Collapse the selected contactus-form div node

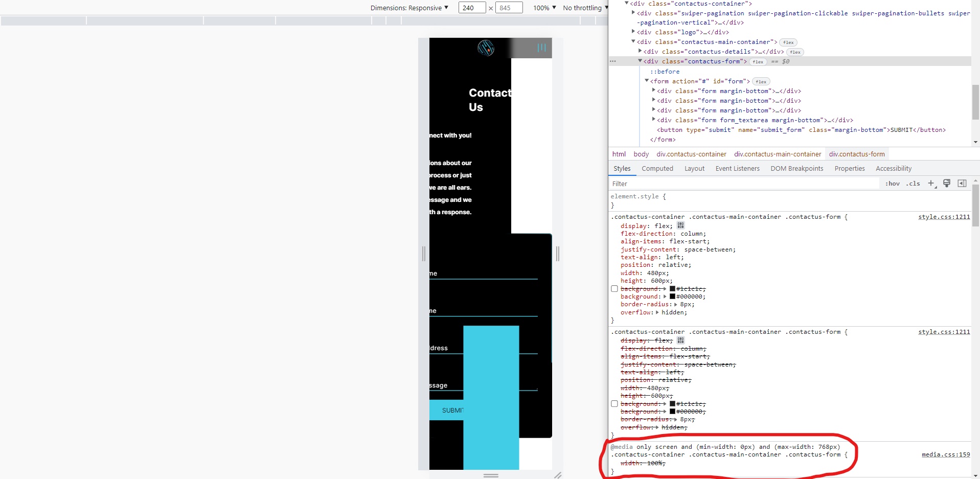(x=640, y=61)
